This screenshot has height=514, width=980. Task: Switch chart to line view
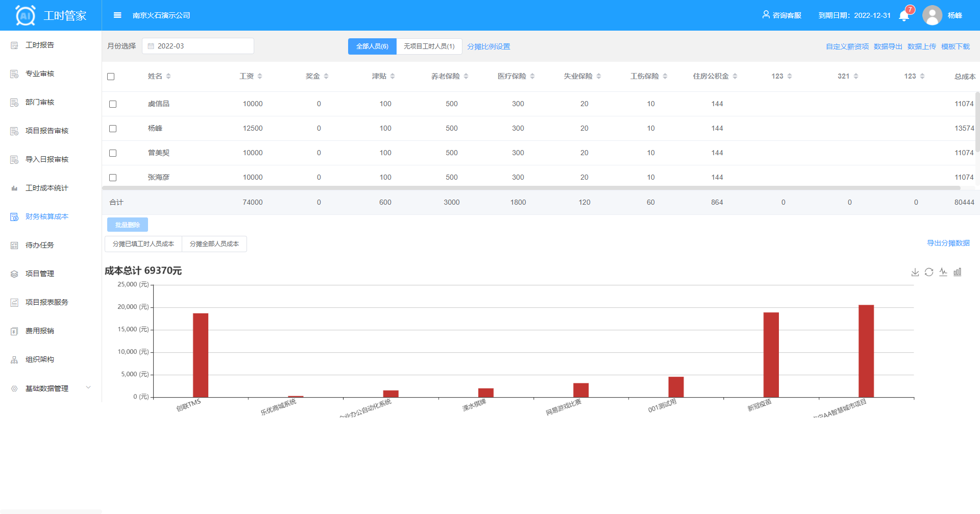[943, 273]
